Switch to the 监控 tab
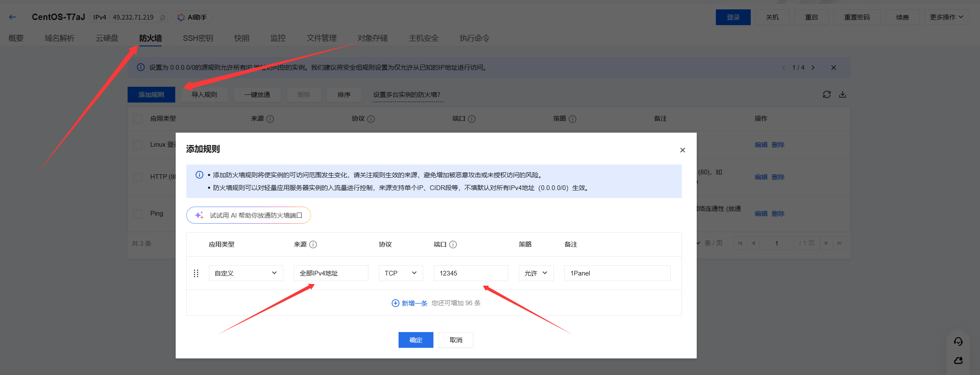This screenshot has height=375, width=980. (x=278, y=38)
